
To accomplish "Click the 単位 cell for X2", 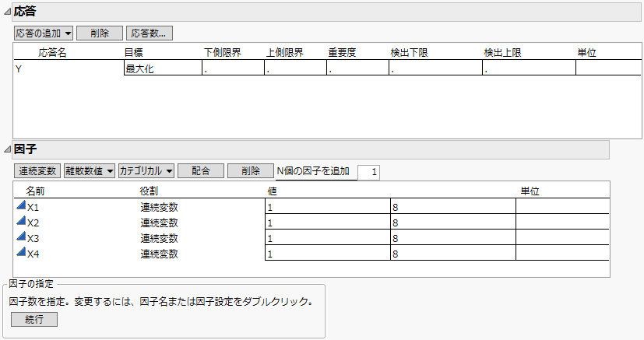I will 562,222.
